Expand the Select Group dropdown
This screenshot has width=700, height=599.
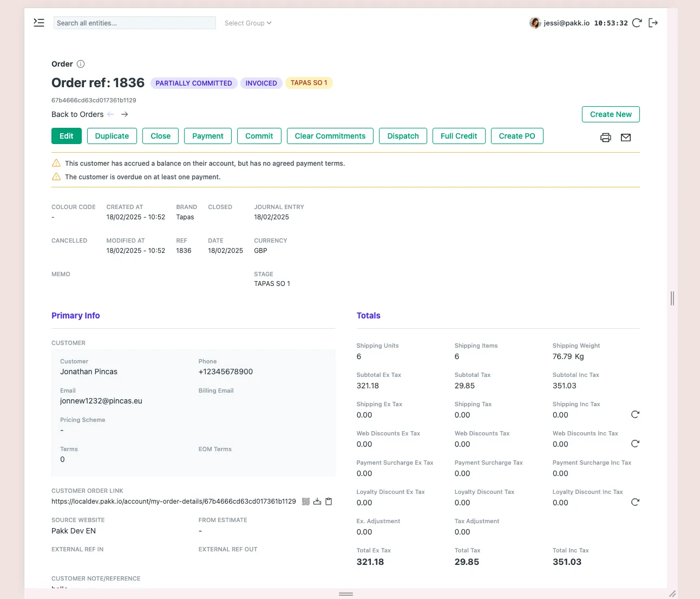pos(248,23)
